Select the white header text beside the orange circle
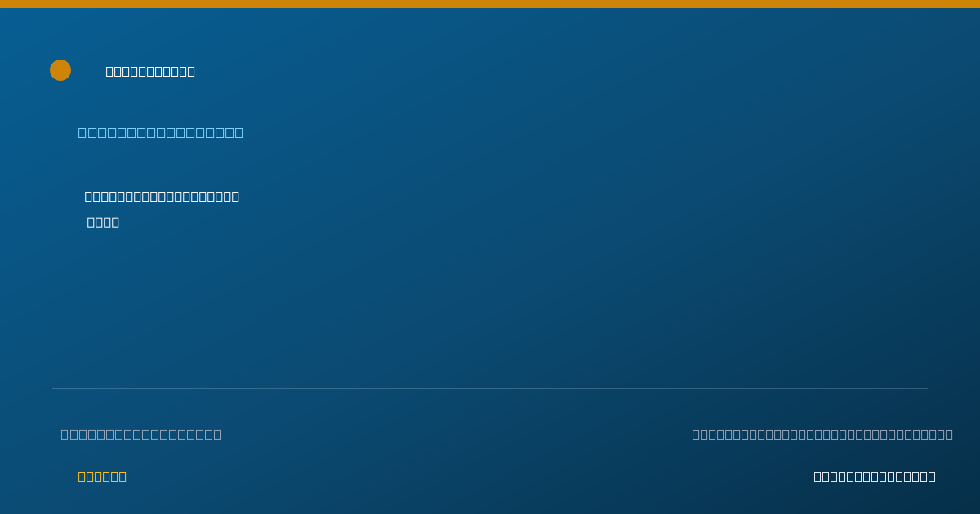The image size is (980, 514). [150, 71]
